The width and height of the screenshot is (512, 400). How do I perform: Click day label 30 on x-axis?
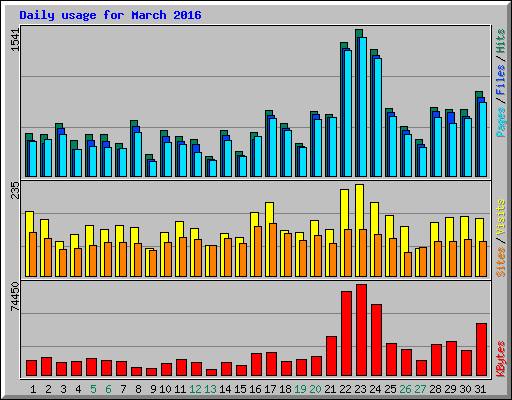point(465,389)
